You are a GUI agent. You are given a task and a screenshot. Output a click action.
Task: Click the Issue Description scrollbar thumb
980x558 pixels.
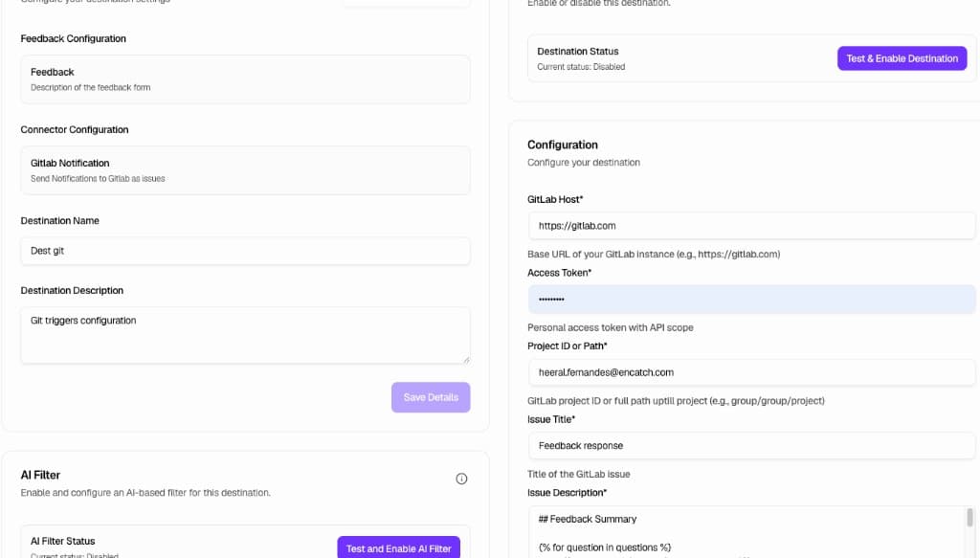pos(970,518)
